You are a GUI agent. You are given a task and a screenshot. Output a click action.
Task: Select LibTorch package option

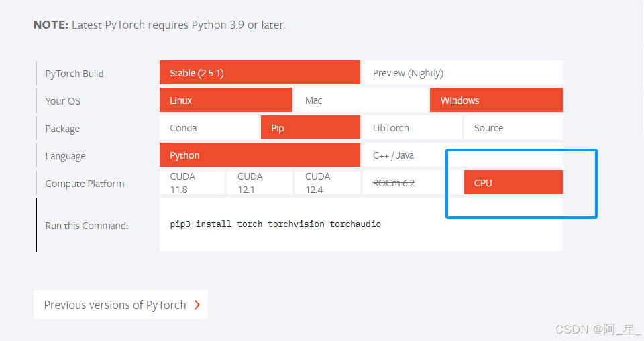[412, 127]
